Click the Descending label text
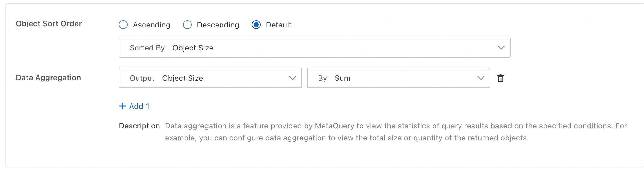644x171 pixels. (x=218, y=25)
